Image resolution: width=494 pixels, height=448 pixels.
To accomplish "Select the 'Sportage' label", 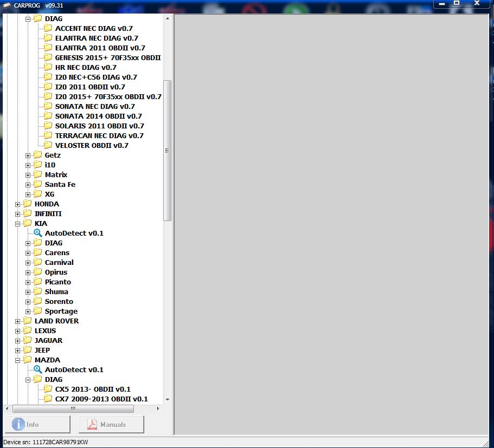I will [61, 311].
